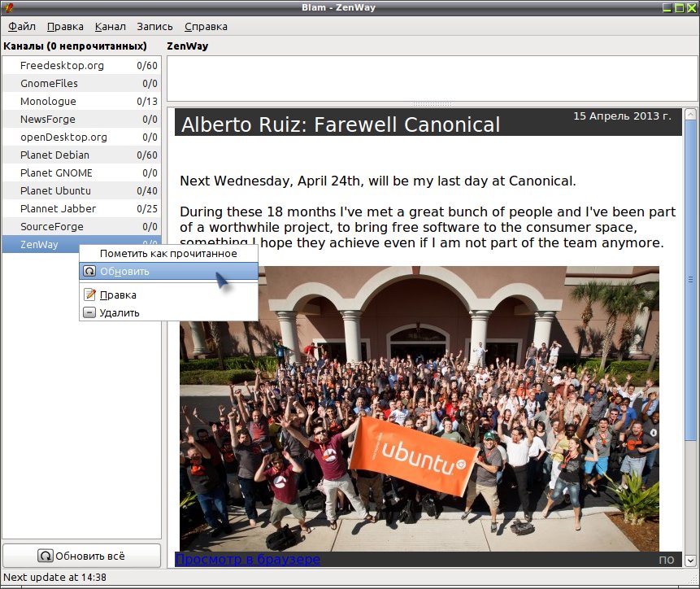The height and width of the screenshot is (589, 700).
Task: Select the Planet Ubuntu channel
Action: click(x=81, y=190)
